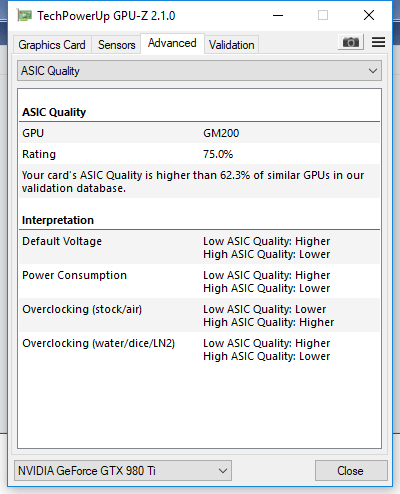
Task: Select the Advanced tab
Action: (172, 43)
